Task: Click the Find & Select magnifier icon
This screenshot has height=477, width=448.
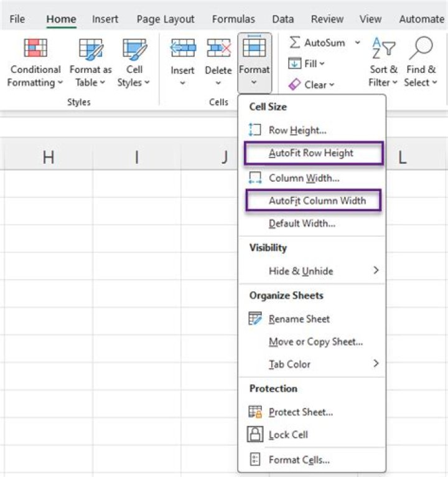Action: point(420,48)
